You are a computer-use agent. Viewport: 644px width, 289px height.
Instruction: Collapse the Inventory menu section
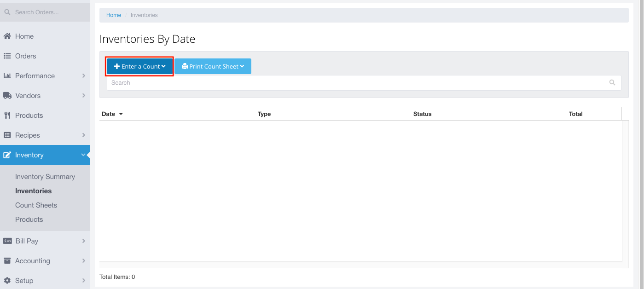83,155
